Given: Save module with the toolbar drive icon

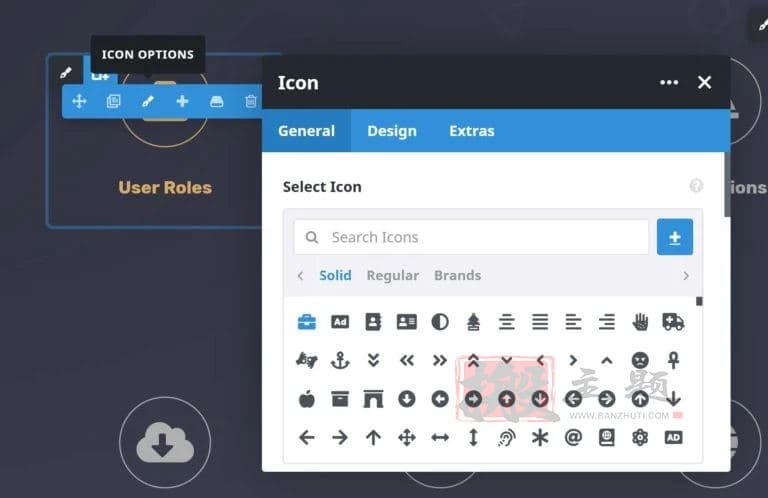Looking at the screenshot, I should [x=216, y=101].
